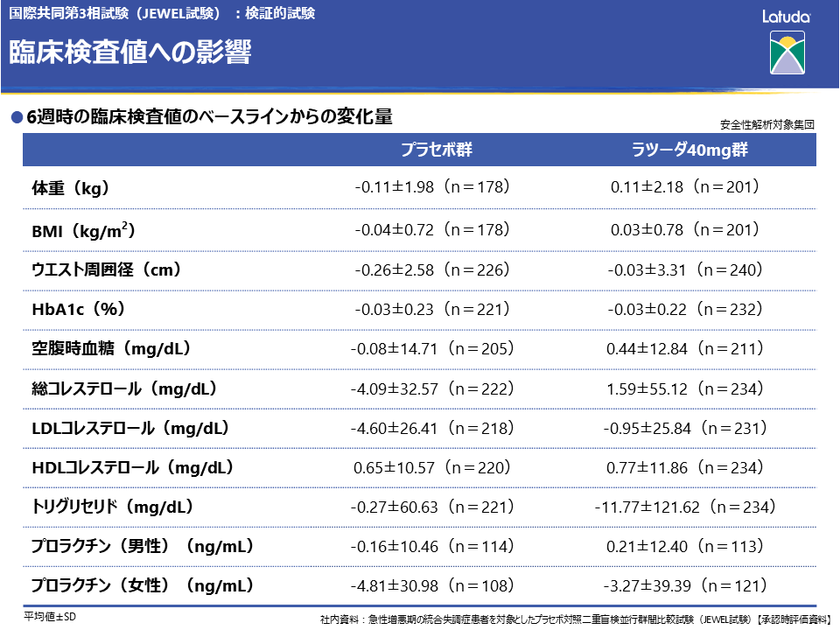This screenshot has height=630, width=840.
Task: Select the 空腹時血糖 row label
Action: click(x=111, y=349)
